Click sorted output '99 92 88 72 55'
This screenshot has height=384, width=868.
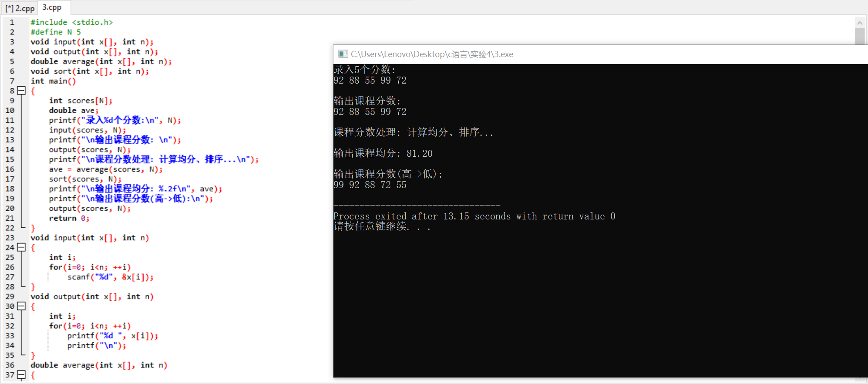[370, 185]
